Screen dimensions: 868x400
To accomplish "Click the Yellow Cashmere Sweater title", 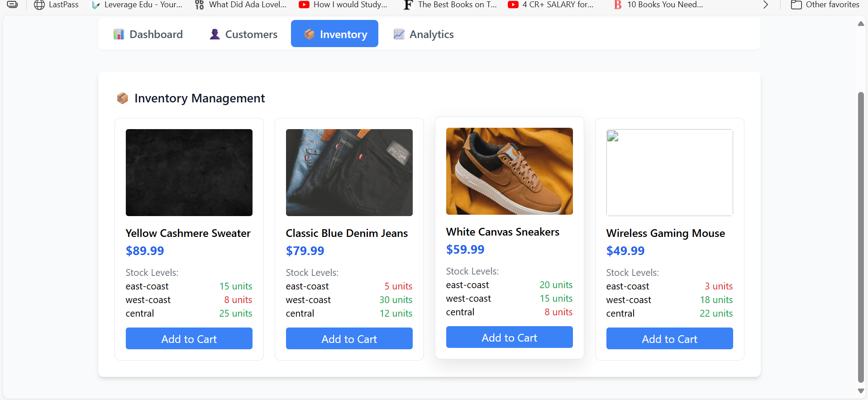I will tap(188, 233).
